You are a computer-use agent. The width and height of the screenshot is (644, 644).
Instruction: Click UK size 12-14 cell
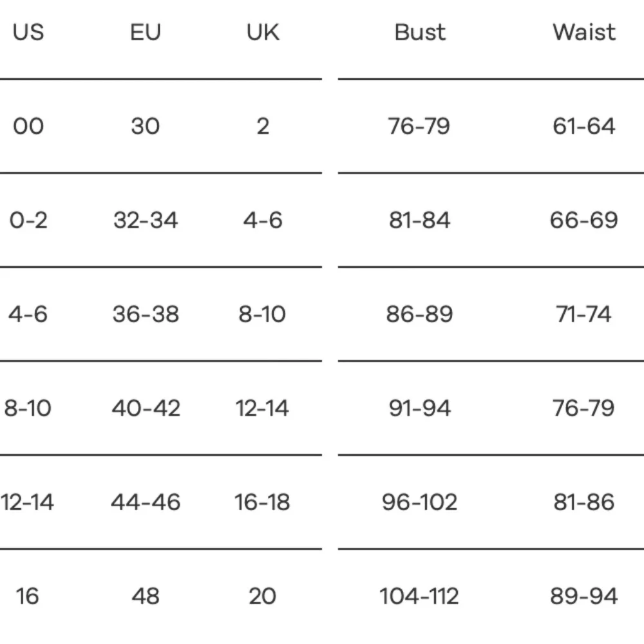click(262, 408)
